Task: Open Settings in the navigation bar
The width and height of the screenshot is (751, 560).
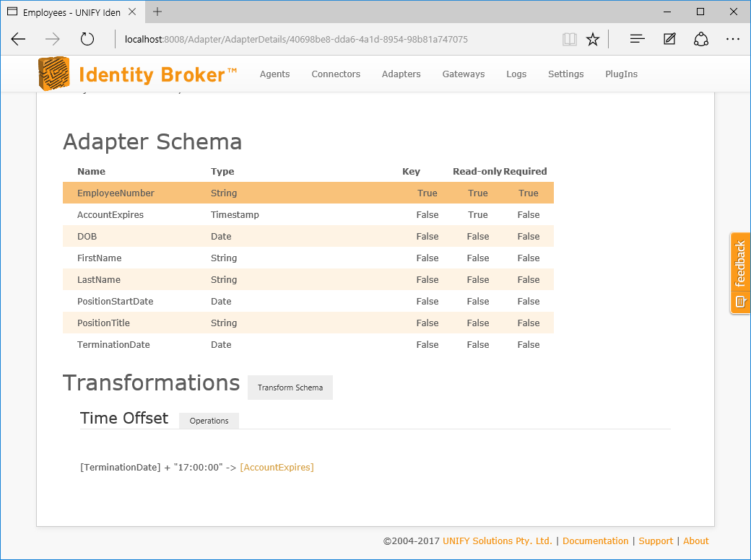Action: tap(566, 74)
